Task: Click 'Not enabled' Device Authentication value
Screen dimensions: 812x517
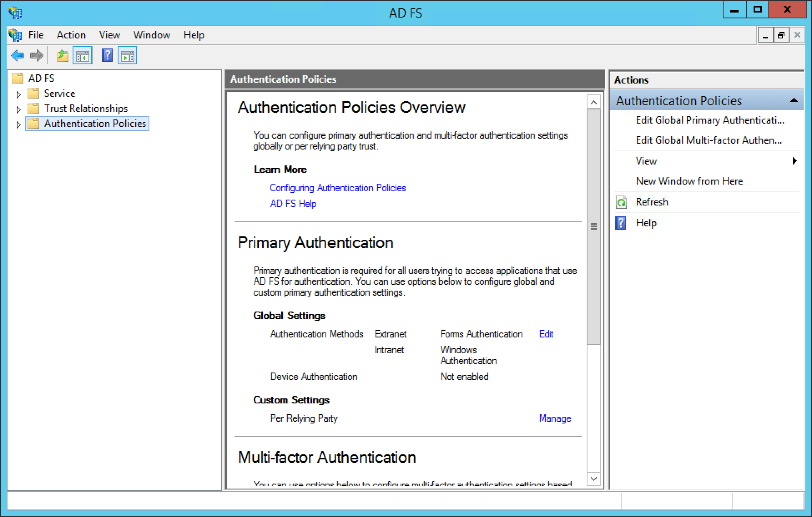Action: click(464, 377)
